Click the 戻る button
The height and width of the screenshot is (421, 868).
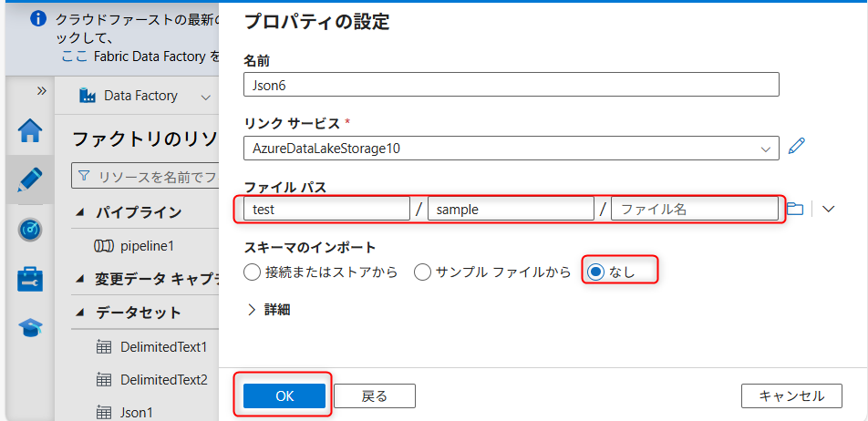375,395
